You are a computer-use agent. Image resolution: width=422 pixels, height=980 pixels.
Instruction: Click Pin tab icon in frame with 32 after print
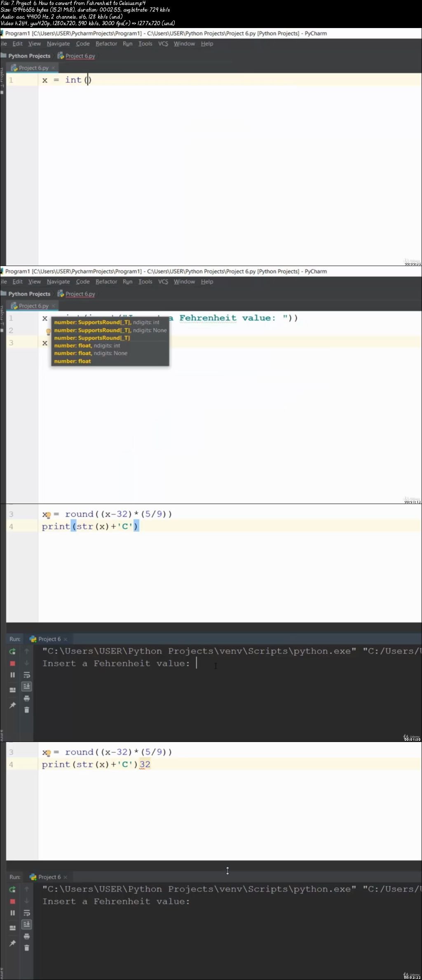click(12, 943)
